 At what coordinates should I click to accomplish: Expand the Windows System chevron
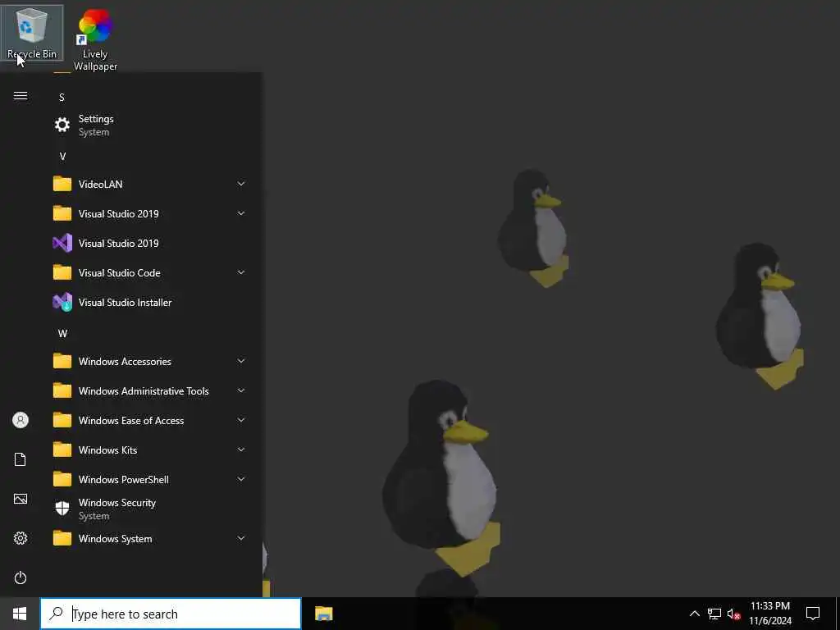[241, 538]
